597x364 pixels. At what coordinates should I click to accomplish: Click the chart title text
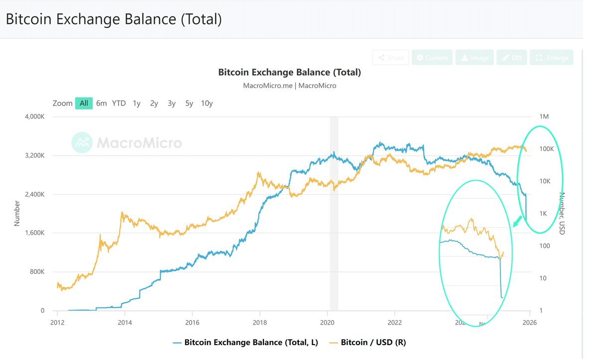click(289, 72)
